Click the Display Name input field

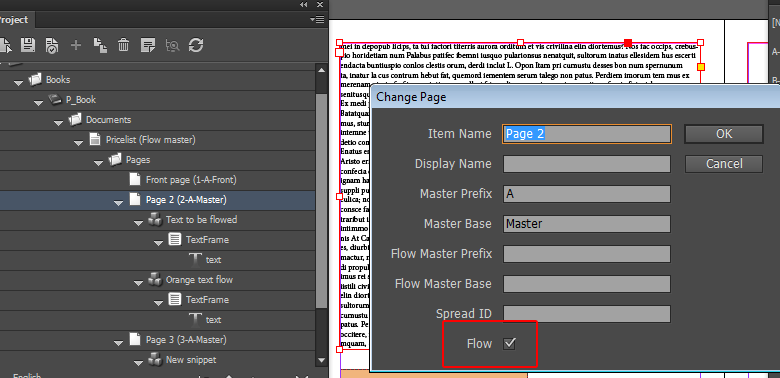pyautogui.click(x=587, y=164)
